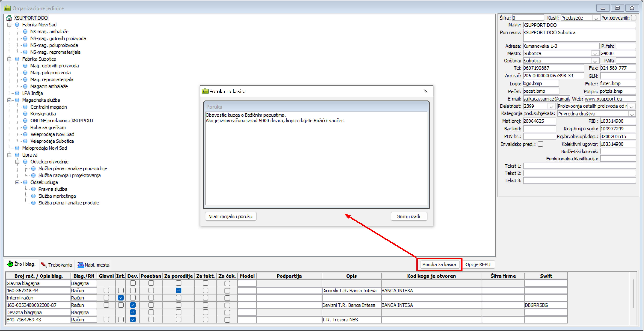
Task: Toggle the Por.obveznik checkbox
Action: pyautogui.click(x=634, y=18)
